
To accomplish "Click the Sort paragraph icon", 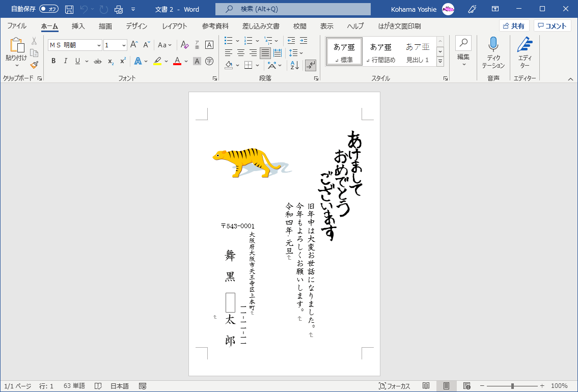I will [x=295, y=65].
